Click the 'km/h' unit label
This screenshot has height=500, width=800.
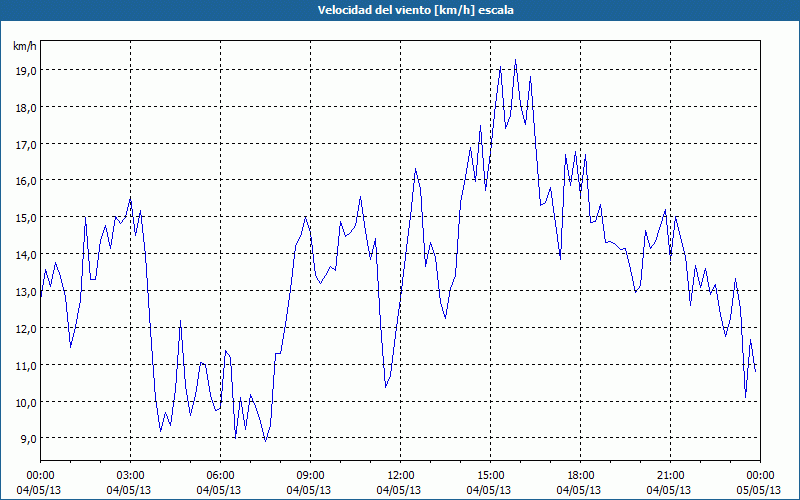tap(24, 46)
